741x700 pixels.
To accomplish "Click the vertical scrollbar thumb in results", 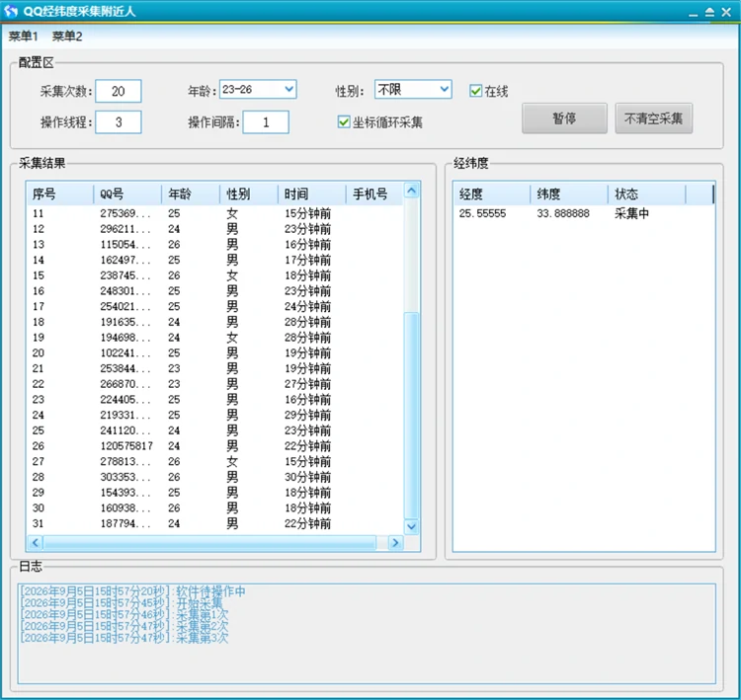I will (x=412, y=416).
